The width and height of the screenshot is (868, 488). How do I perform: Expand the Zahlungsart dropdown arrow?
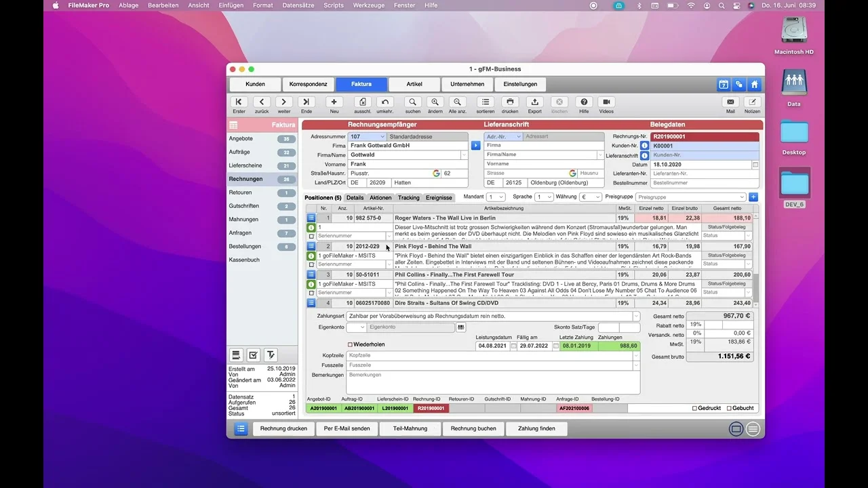click(x=636, y=316)
